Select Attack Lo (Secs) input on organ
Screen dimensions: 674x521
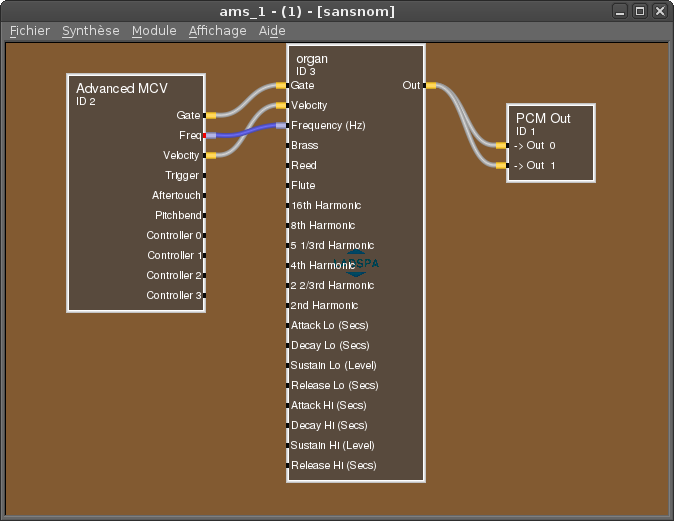click(328, 326)
